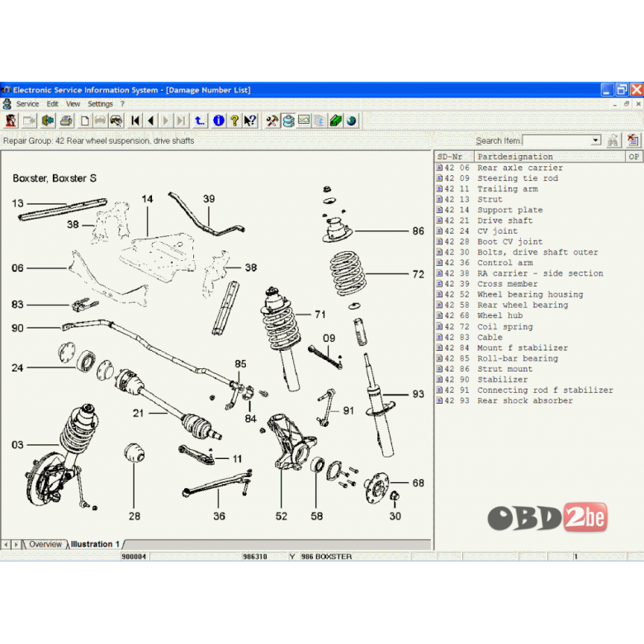Click the tab scroll left arrow
This screenshot has width=644, height=644.
click(6, 545)
